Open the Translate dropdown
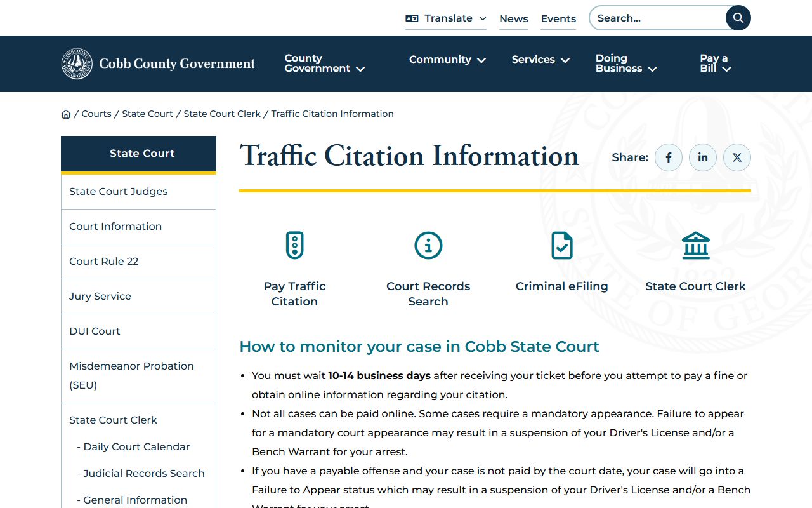The height and width of the screenshot is (508, 812). pyautogui.click(x=446, y=18)
